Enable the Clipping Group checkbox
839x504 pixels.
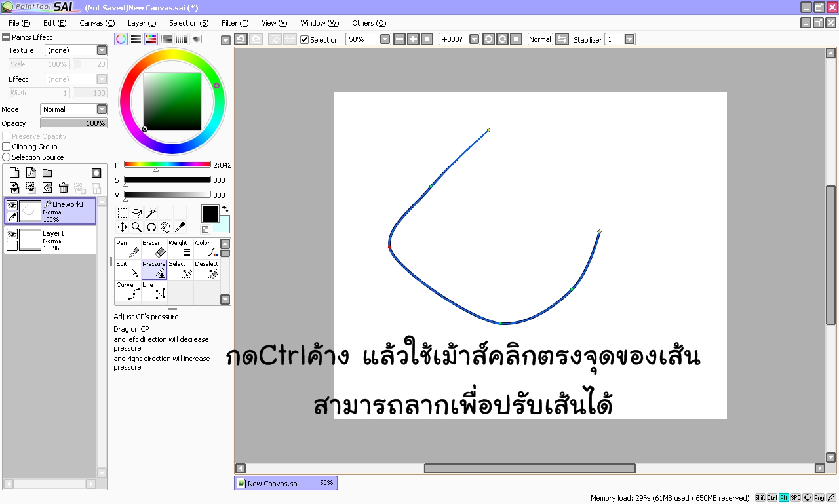7,147
